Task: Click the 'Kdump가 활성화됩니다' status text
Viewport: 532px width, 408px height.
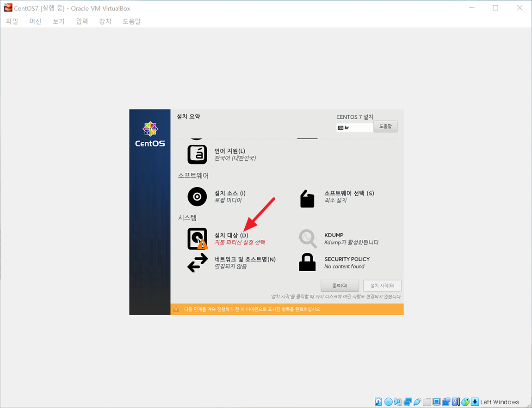Action: click(x=352, y=242)
